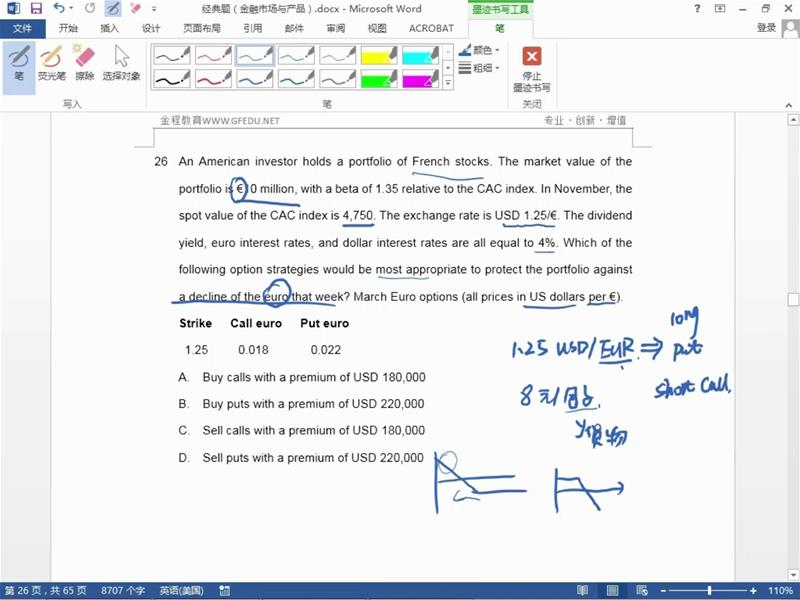Open the 笔 Pens contextual tab
This screenshot has width=800, height=600.
(500, 29)
